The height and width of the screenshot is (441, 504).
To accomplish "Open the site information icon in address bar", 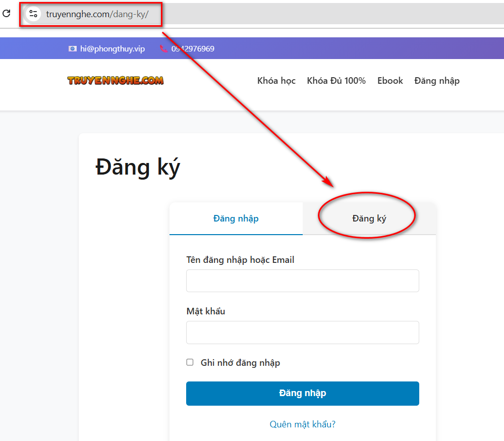I will click(33, 14).
